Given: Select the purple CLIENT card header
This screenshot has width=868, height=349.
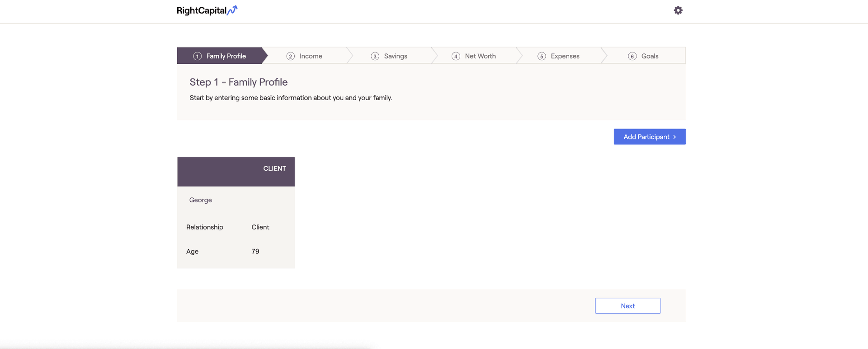Looking at the screenshot, I should (x=236, y=172).
